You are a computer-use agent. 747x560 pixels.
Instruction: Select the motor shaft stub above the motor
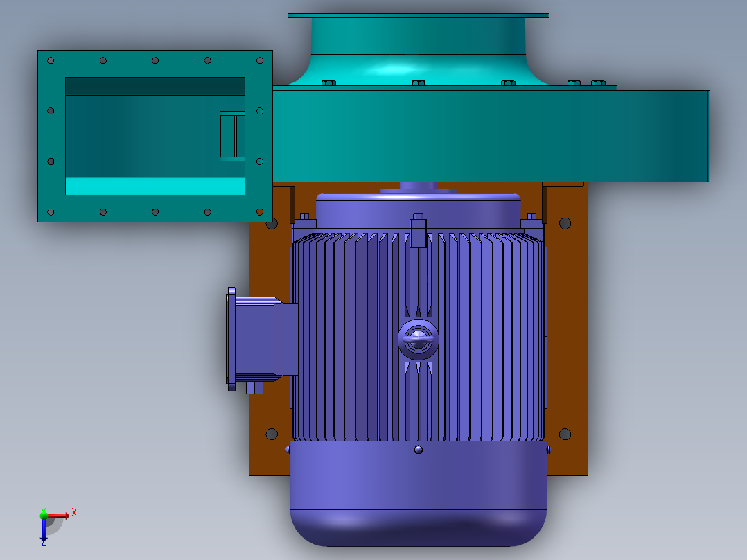(x=419, y=185)
